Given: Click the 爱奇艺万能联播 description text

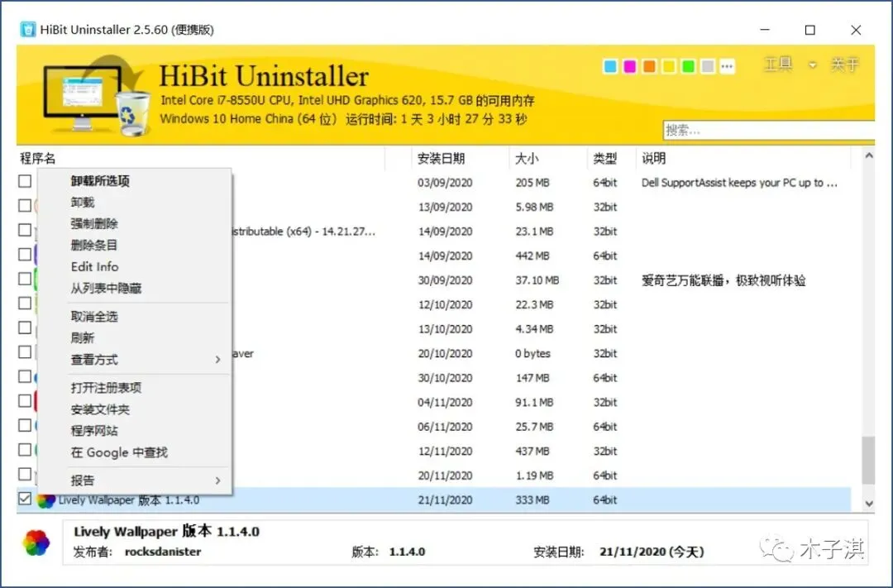Looking at the screenshot, I should click(x=723, y=280).
